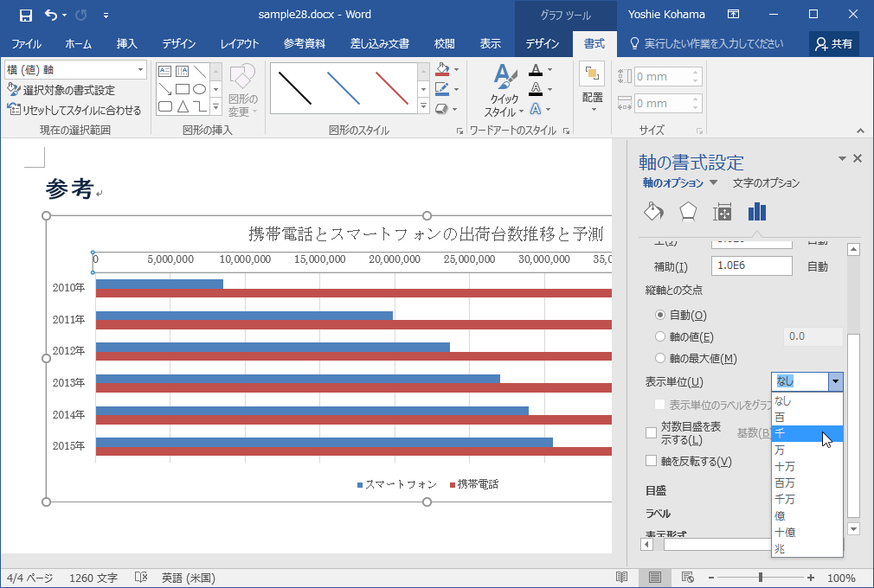Click the zoom slider in status bar
The image size is (874, 588).
click(761, 578)
